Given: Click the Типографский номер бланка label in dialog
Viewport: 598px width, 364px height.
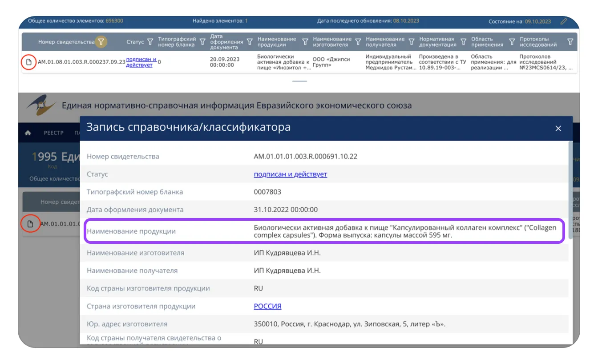Looking at the screenshot, I should point(135,192).
